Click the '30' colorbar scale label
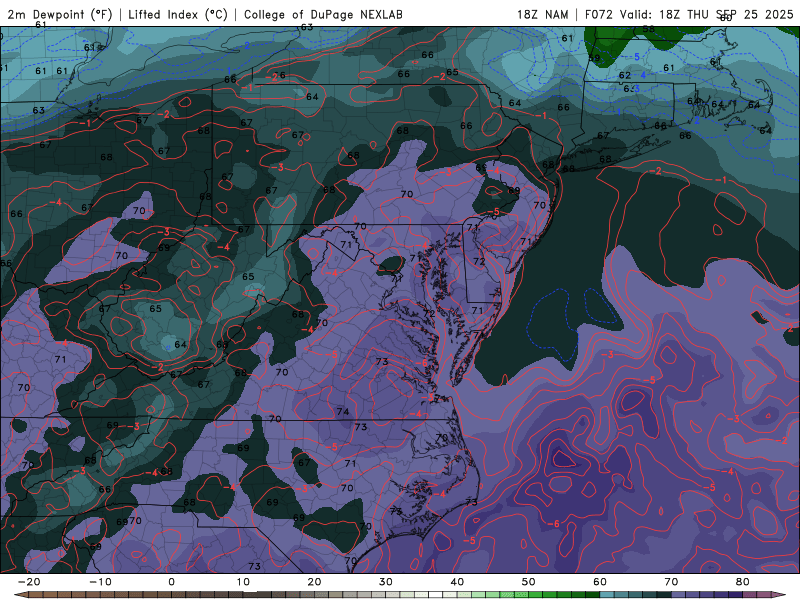Screen dimensions: 800x600 386,582
